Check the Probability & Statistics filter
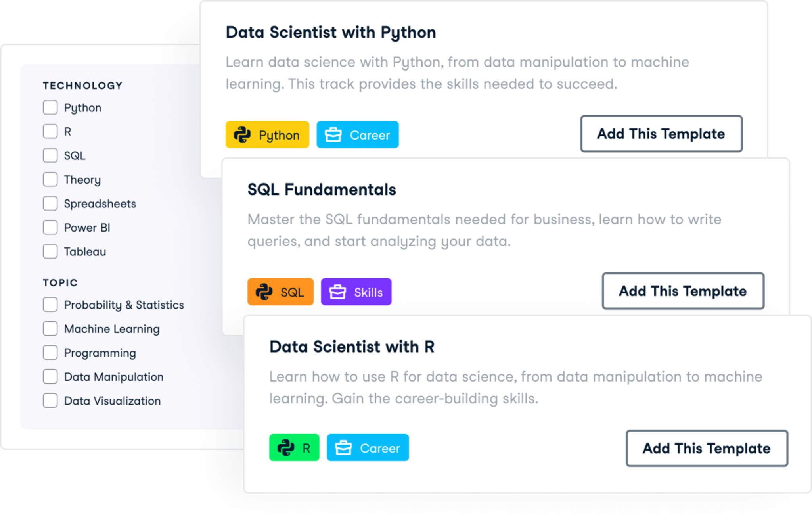The height and width of the screenshot is (514, 812). coord(50,305)
